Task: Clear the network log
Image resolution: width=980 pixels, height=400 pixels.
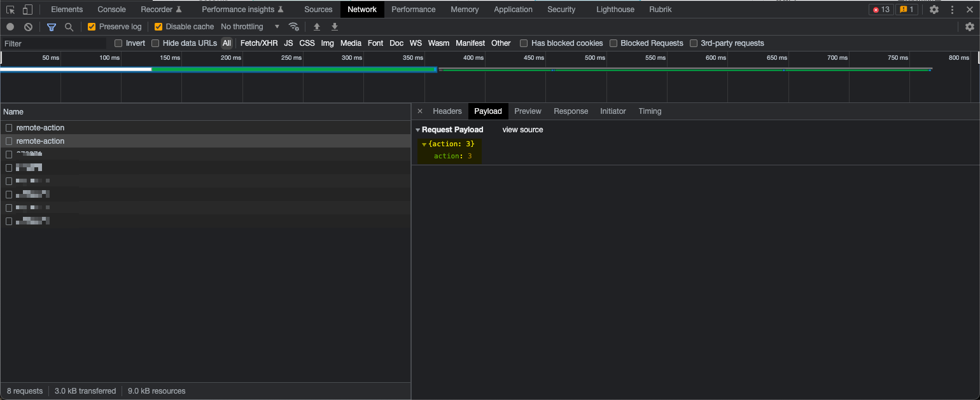Action: tap(28, 27)
